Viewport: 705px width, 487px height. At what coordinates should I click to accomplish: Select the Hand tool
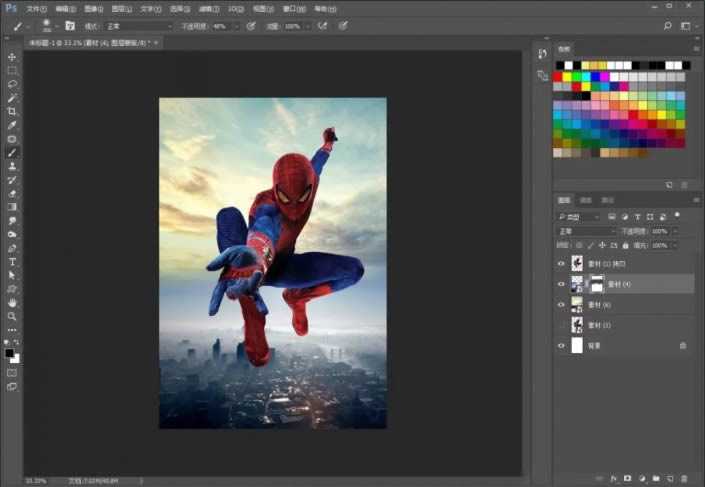click(12, 302)
